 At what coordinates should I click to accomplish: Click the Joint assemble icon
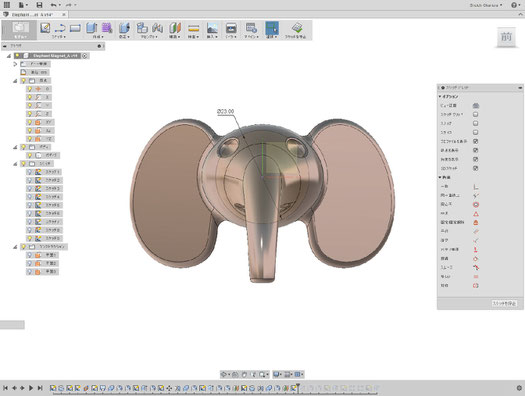click(157, 28)
